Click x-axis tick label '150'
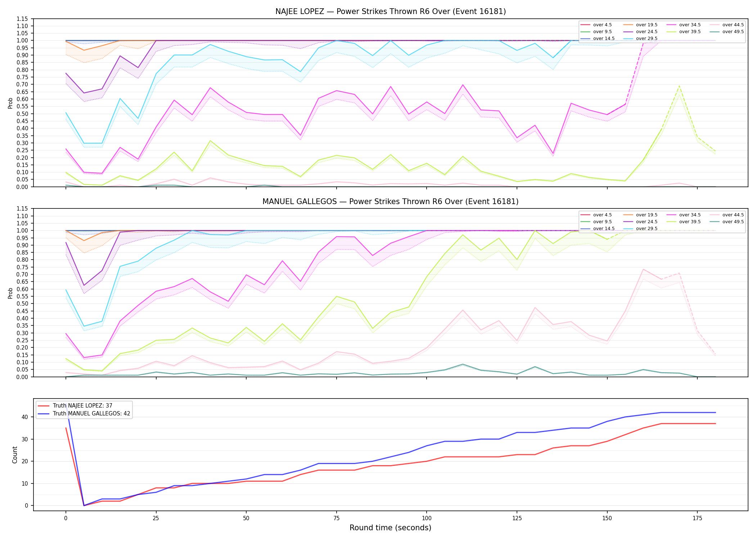756x540 pixels. pyautogui.click(x=607, y=518)
